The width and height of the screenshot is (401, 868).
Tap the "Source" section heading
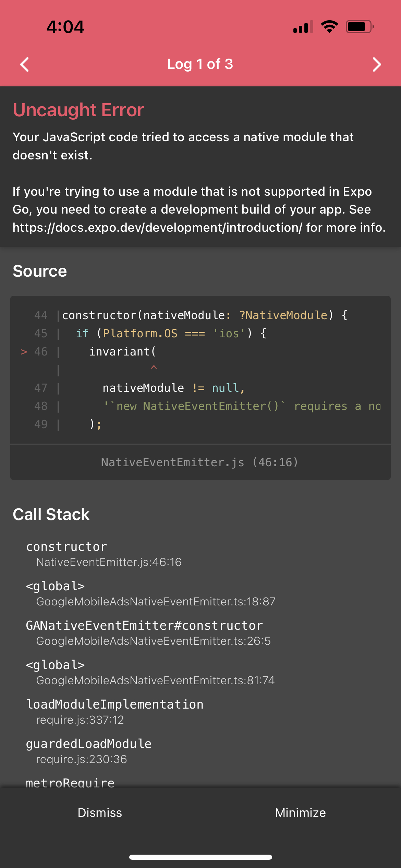coord(40,271)
